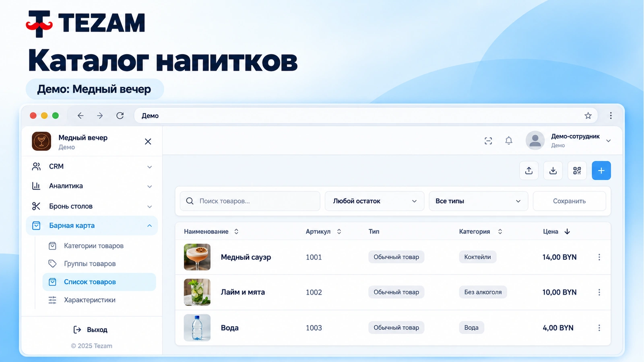Open Характеристики submenu item
Viewport: 644px width, 362px height.
[99, 300]
